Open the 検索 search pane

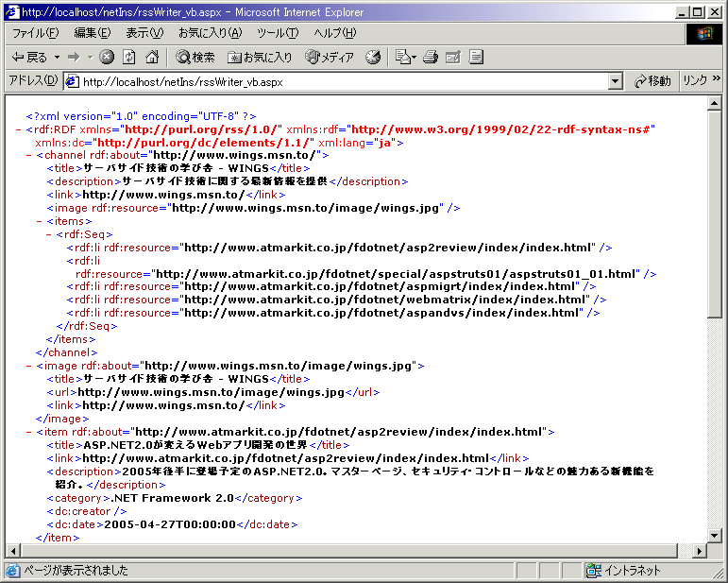(195, 57)
